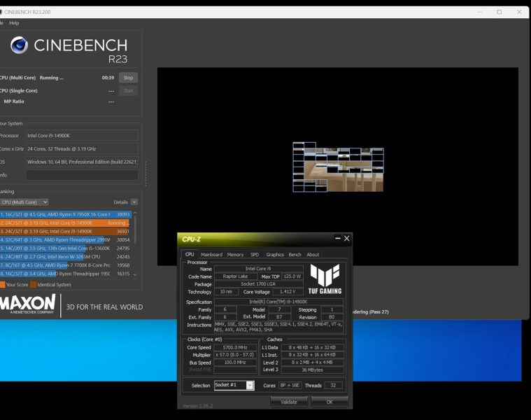This screenshot has height=420, width=531.
Task: Click the Your Score orange legend swatch
Action: pyautogui.click(x=2, y=285)
